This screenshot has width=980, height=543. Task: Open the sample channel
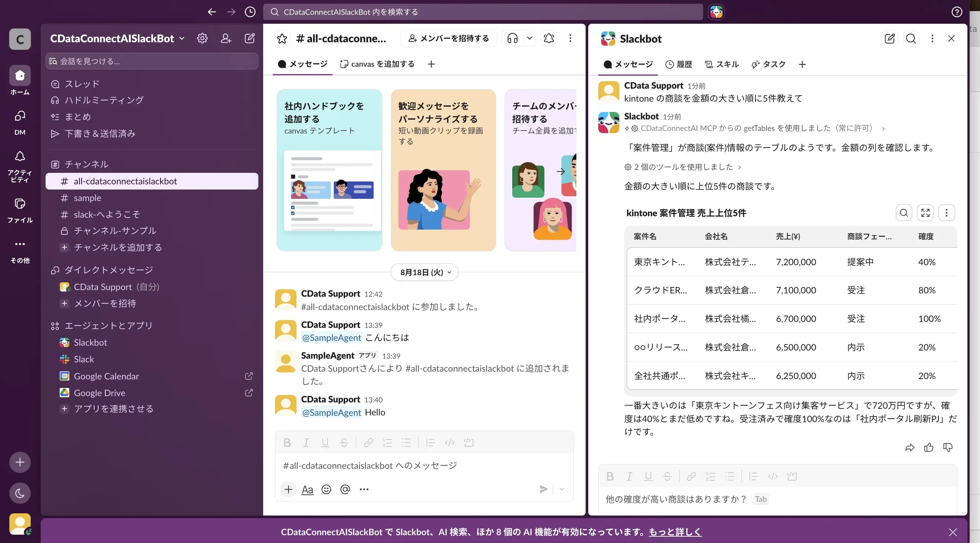pos(152,198)
